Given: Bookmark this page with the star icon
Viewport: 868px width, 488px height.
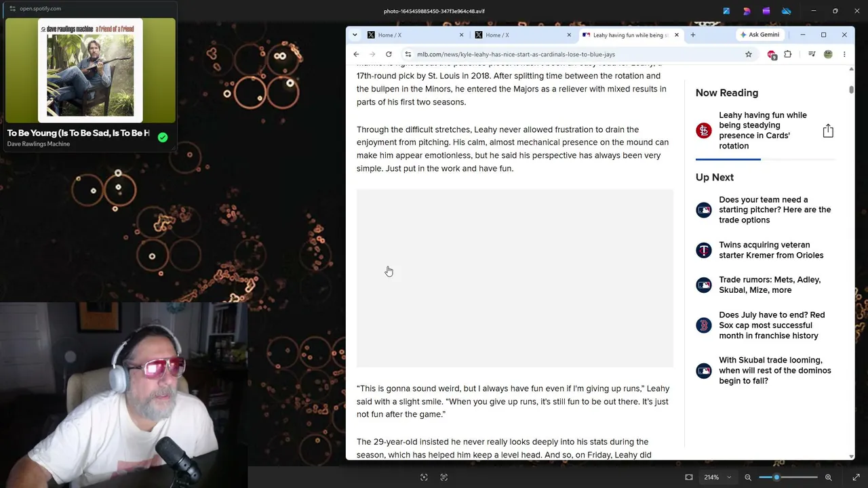Looking at the screenshot, I should 749,54.
